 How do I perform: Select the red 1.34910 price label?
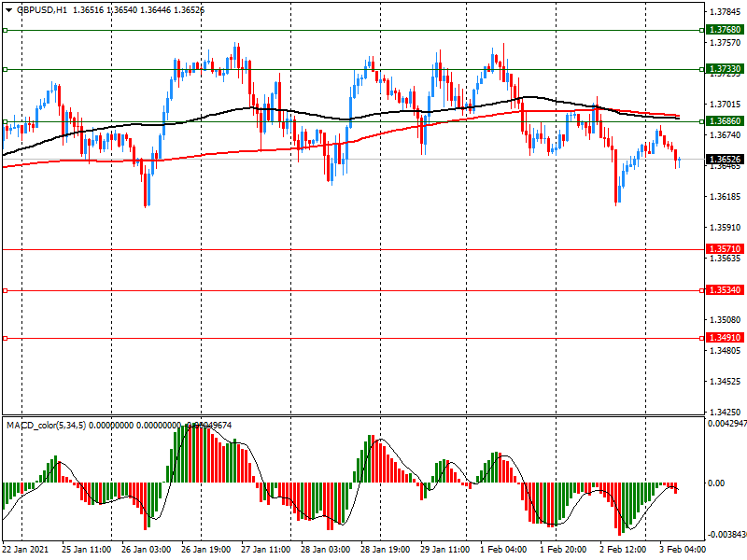[725, 338]
